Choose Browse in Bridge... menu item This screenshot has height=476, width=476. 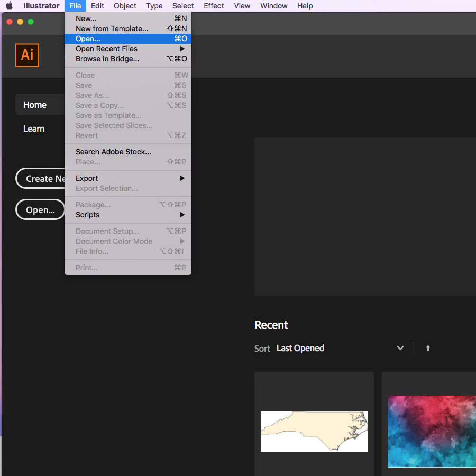click(128, 59)
